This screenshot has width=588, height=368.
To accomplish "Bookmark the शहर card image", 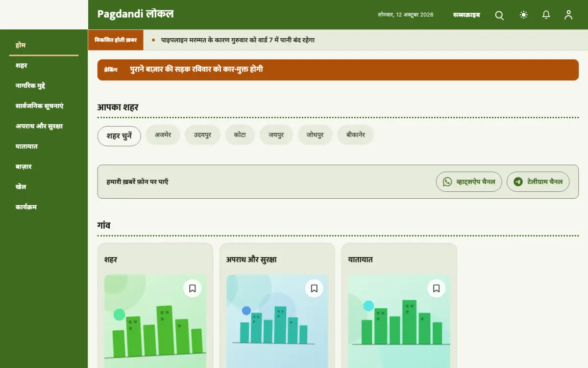I will coord(193,289).
